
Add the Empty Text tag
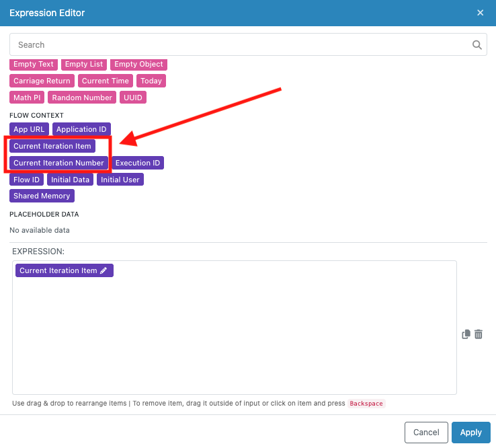34,65
